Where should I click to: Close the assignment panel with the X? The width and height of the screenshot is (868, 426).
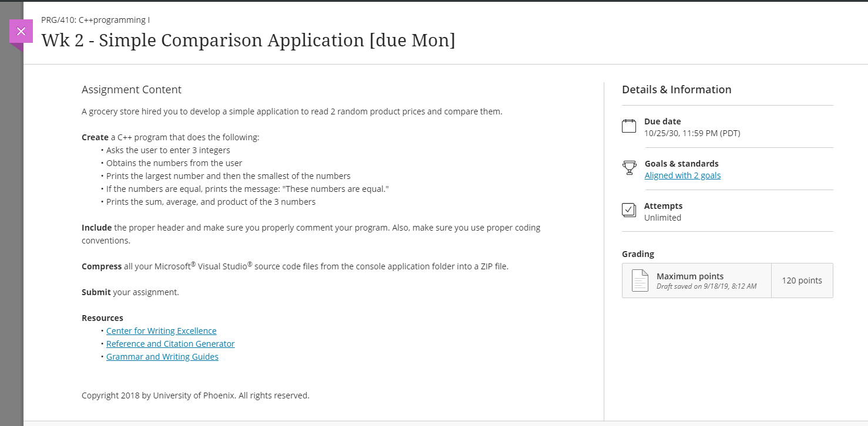pyautogui.click(x=21, y=31)
